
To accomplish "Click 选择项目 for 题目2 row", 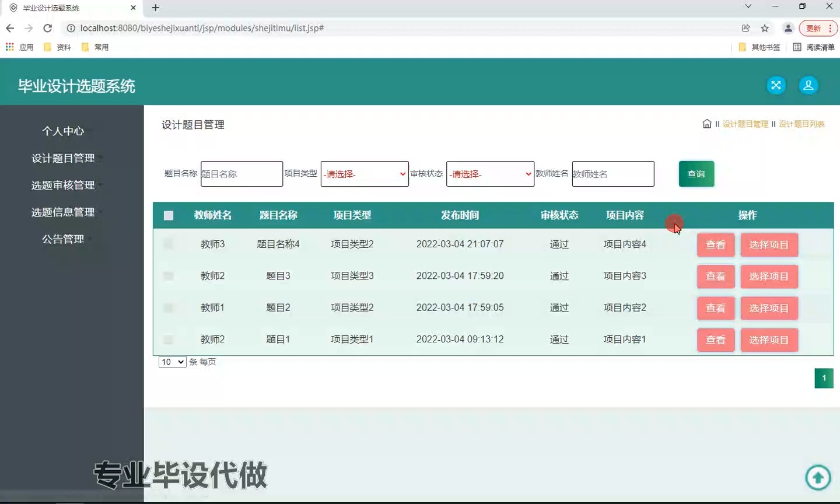I will [x=769, y=308].
